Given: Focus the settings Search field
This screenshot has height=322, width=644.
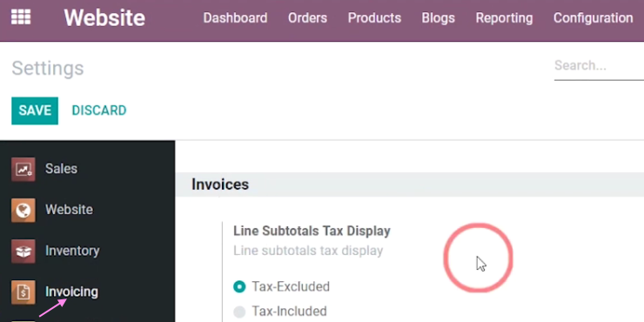Looking at the screenshot, I should click(x=600, y=66).
